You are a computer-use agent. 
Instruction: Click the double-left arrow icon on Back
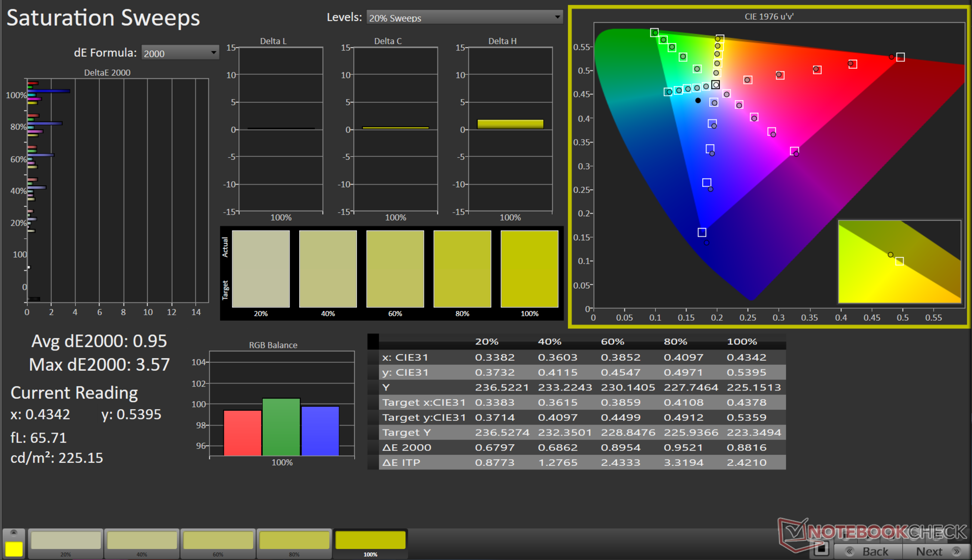pos(849,551)
